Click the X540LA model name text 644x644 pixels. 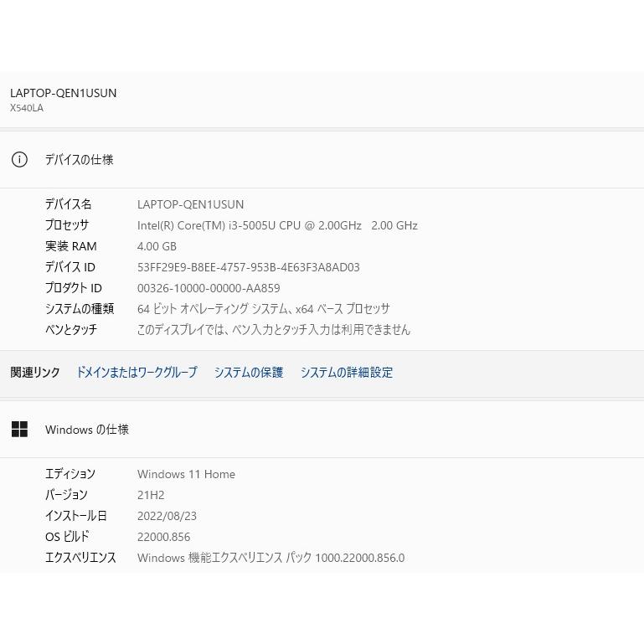coord(27,108)
